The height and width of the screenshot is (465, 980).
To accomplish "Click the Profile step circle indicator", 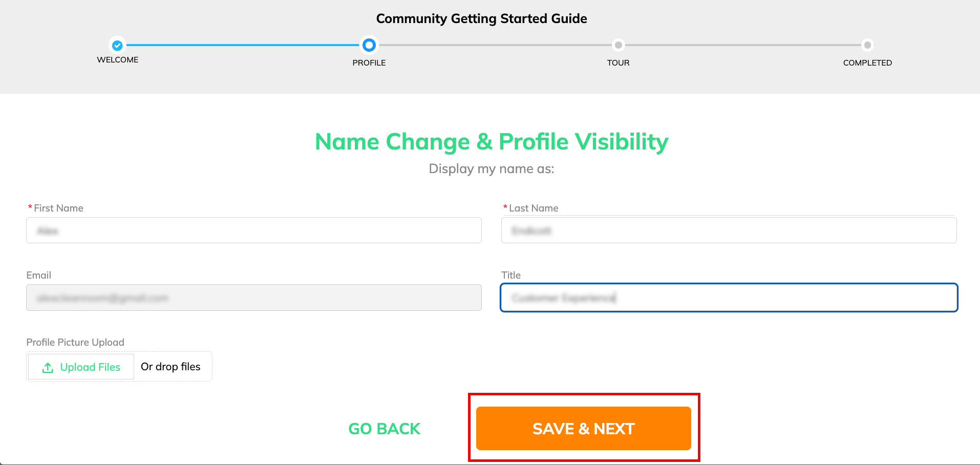I will point(369,45).
